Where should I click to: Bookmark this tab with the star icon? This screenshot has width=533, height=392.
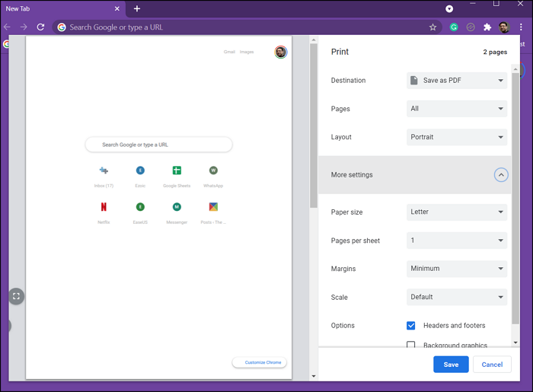pyautogui.click(x=432, y=27)
